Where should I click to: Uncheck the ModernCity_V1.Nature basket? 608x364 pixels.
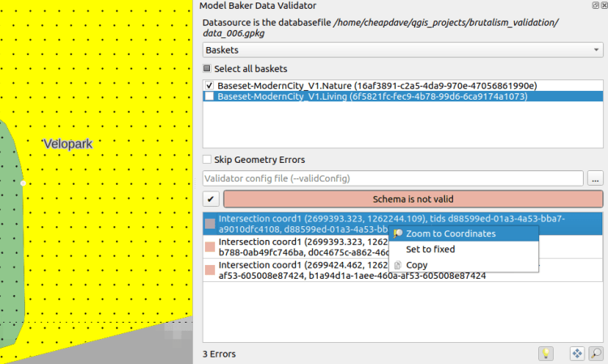pyautogui.click(x=209, y=86)
